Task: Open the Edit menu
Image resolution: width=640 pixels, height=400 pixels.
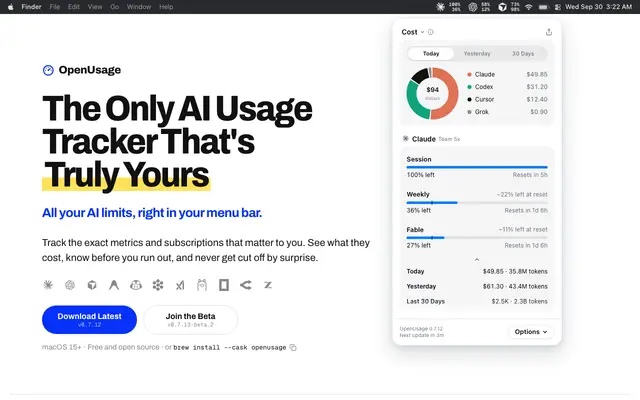Action: click(x=74, y=7)
